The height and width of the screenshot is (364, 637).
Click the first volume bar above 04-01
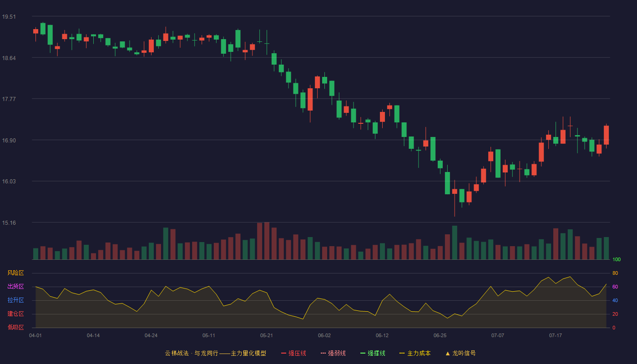point(35,254)
